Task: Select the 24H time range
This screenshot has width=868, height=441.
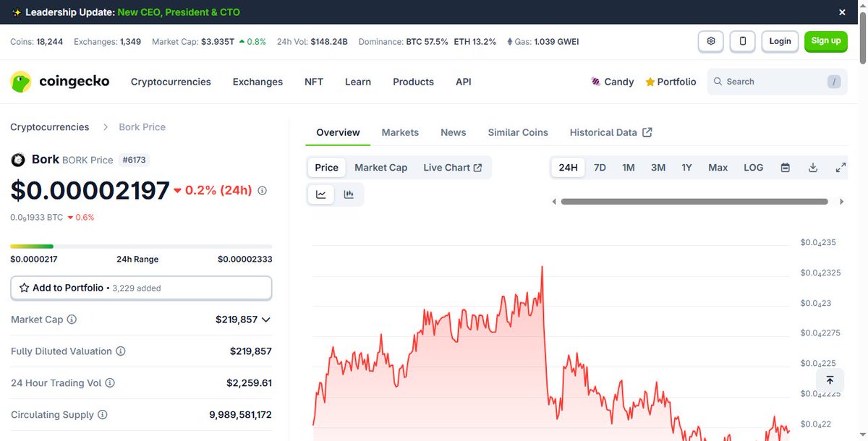Action: (569, 167)
